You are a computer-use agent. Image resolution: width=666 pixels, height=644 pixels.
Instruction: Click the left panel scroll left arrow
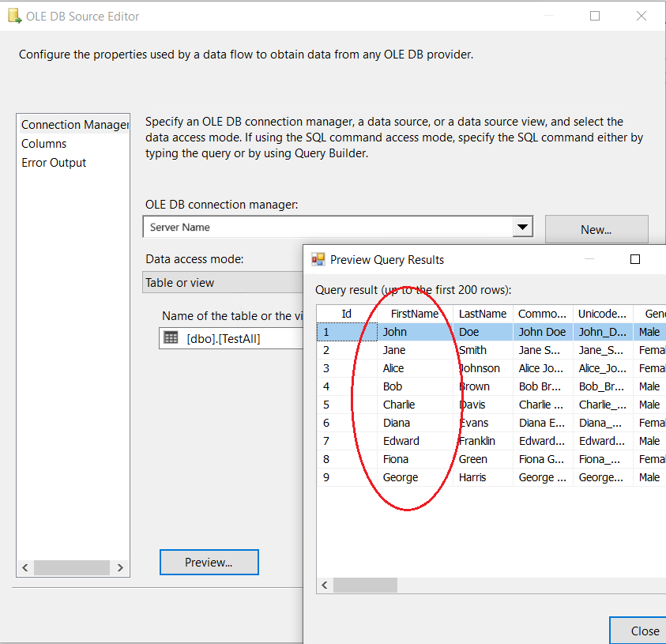click(25, 567)
